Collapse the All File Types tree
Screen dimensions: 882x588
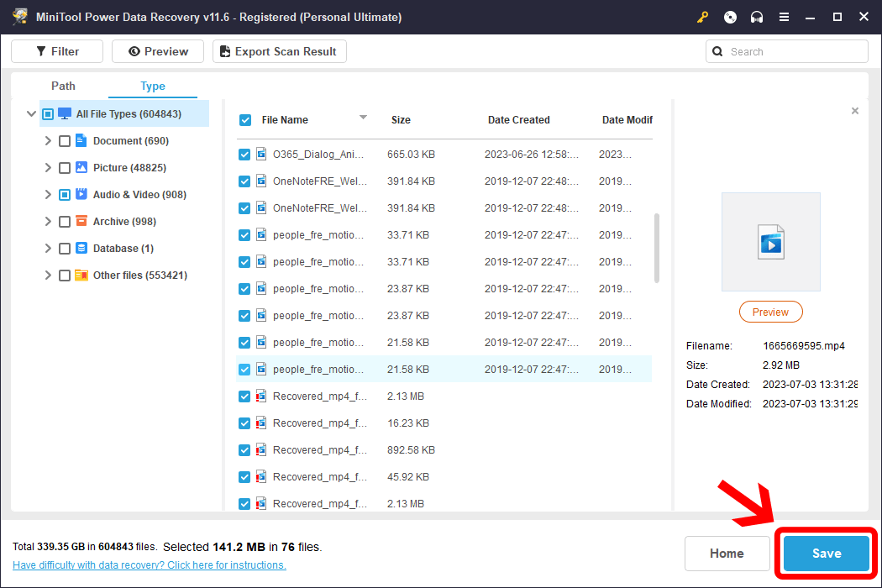click(32, 113)
